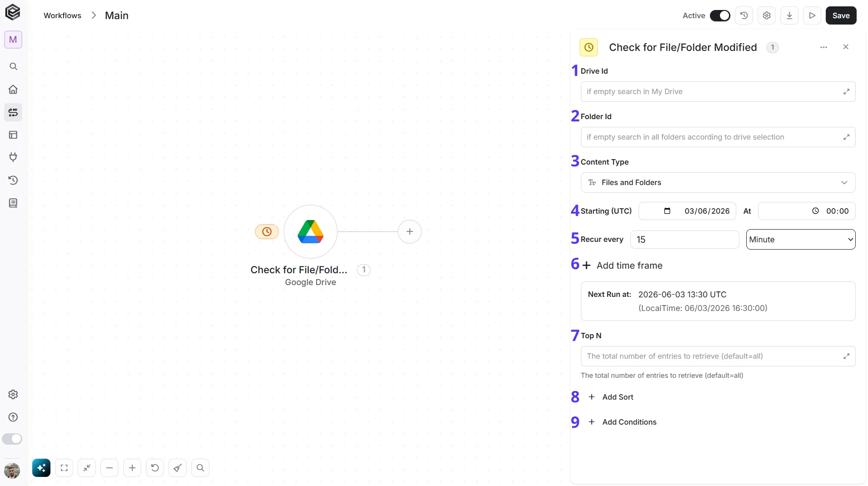Toggle the switch at sidebar bottom
The height and width of the screenshot is (486, 868).
tap(12, 439)
